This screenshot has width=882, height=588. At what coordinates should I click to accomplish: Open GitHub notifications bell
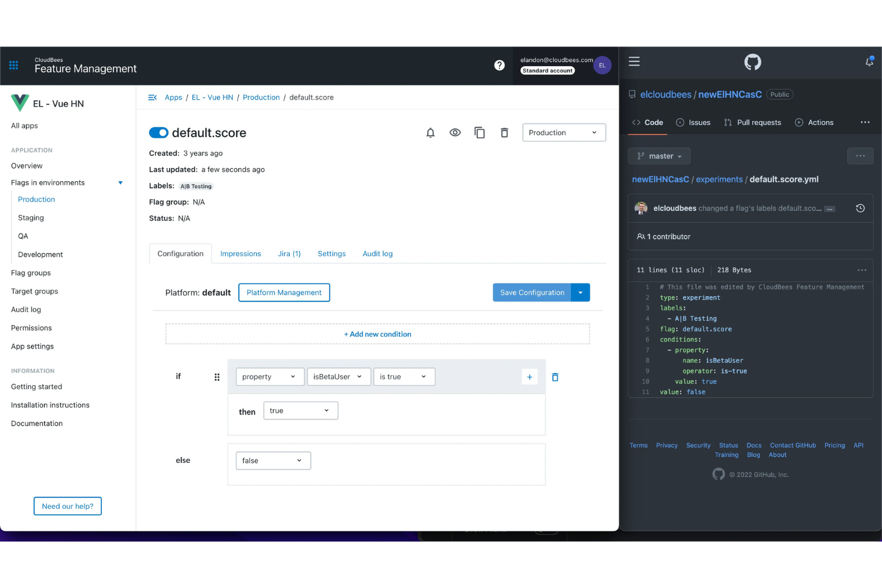tap(869, 61)
